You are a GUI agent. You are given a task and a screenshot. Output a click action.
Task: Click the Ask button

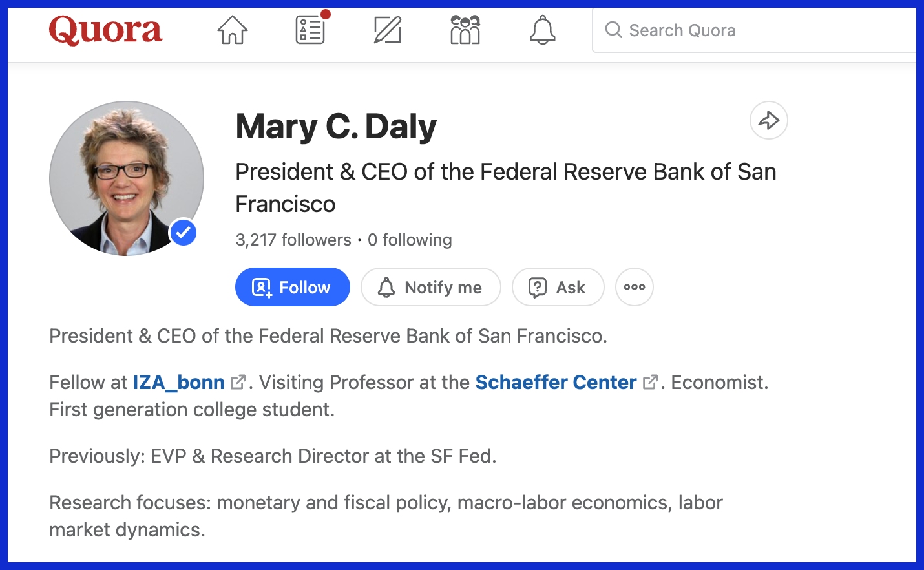tap(558, 287)
